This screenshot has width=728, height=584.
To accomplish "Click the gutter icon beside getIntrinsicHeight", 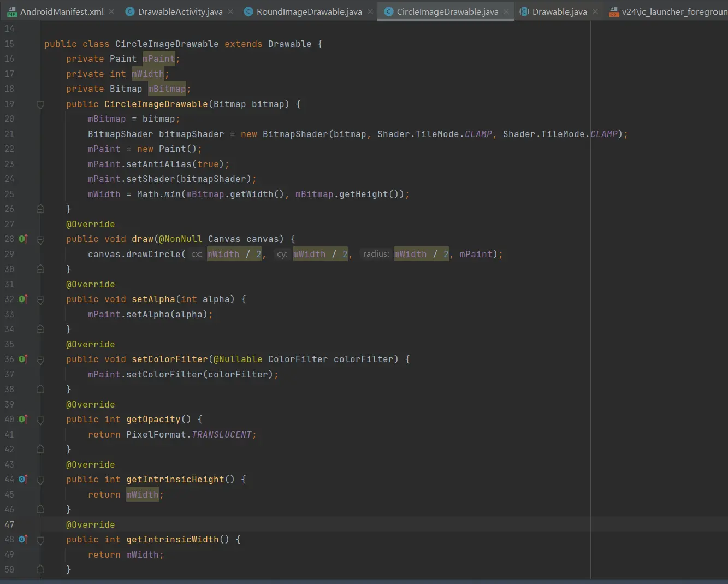I will pyautogui.click(x=23, y=480).
